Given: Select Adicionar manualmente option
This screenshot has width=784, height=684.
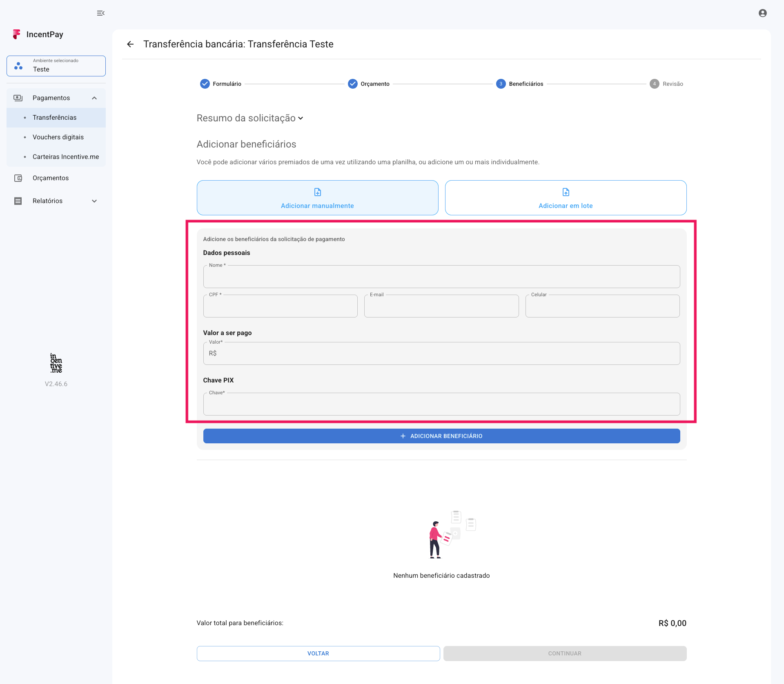Looking at the screenshot, I should (317, 198).
